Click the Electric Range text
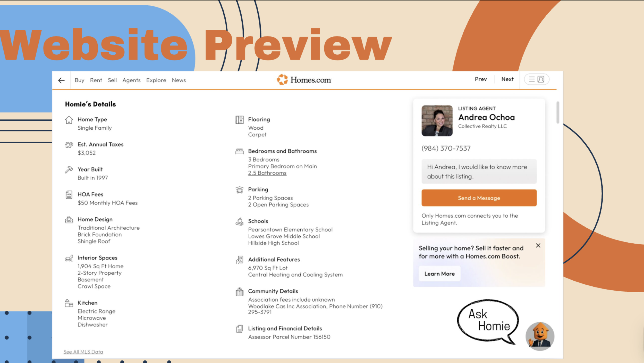The image size is (644, 363). pyautogui.click(x=96, y=311)
